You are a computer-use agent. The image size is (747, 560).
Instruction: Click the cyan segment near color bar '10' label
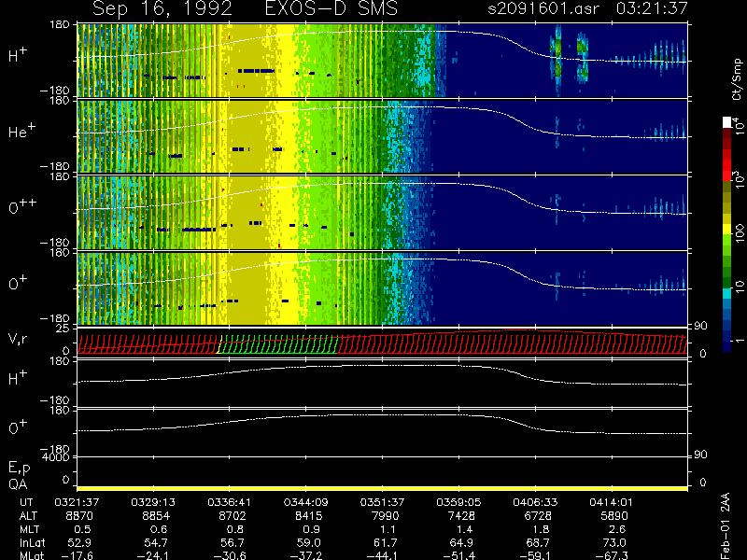(727, 294)
